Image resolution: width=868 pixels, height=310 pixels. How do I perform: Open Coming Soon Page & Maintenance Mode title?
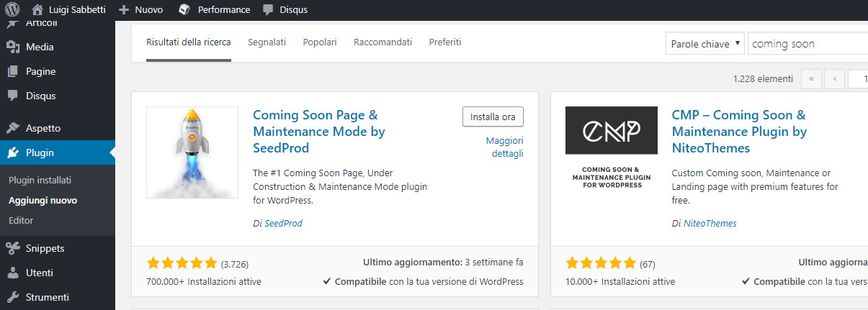[x=319, y=132]
